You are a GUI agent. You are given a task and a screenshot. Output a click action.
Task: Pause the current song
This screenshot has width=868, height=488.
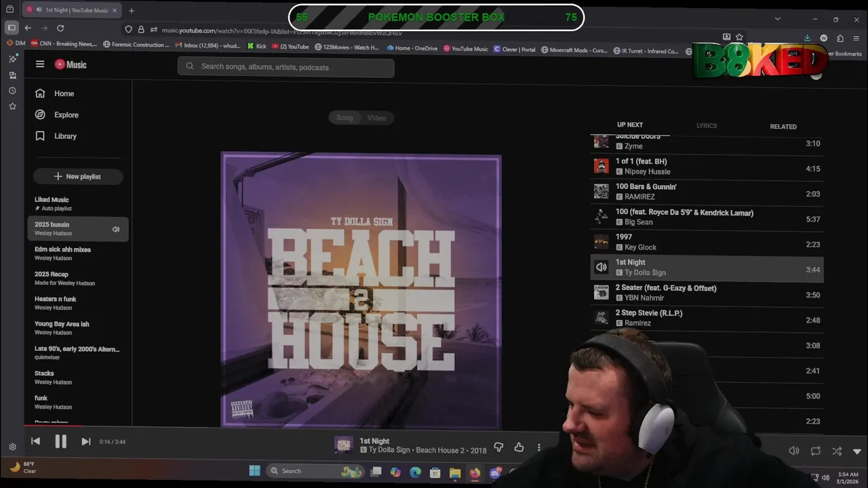click(x=60, y=441)
